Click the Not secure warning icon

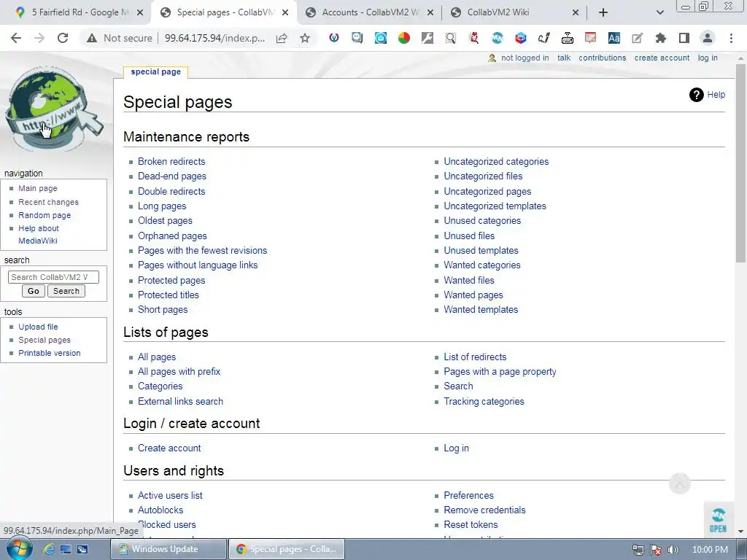click(91, 38)
